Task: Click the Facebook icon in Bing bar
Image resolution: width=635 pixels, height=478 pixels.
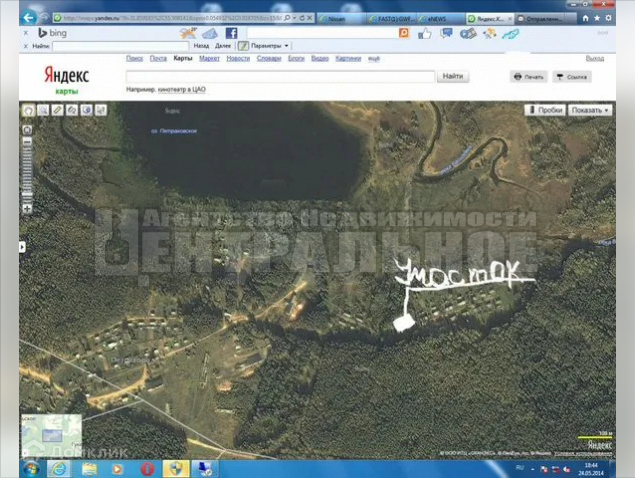Action: pos(231,33)
